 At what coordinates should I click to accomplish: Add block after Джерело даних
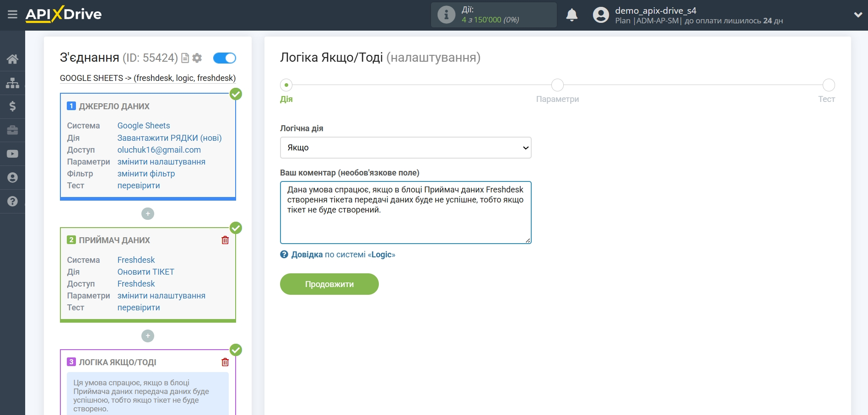(148, 213)
